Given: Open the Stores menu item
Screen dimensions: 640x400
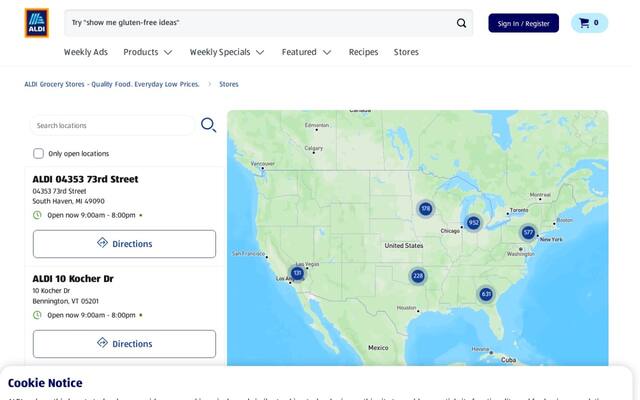Looking at the screenshot, I should [x=406, y=52].
